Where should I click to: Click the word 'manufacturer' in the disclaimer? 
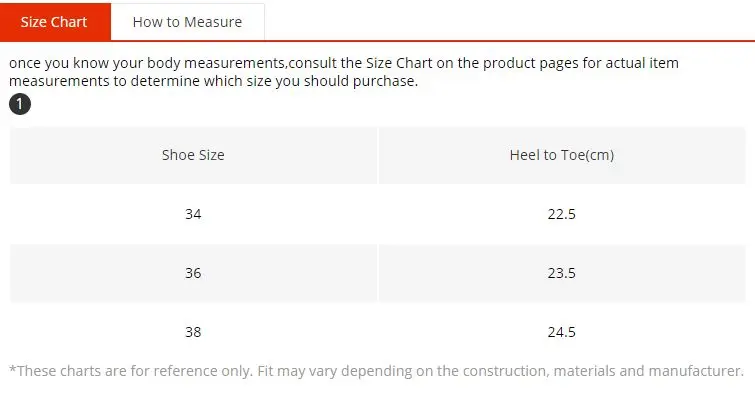(x=695, y=371)
